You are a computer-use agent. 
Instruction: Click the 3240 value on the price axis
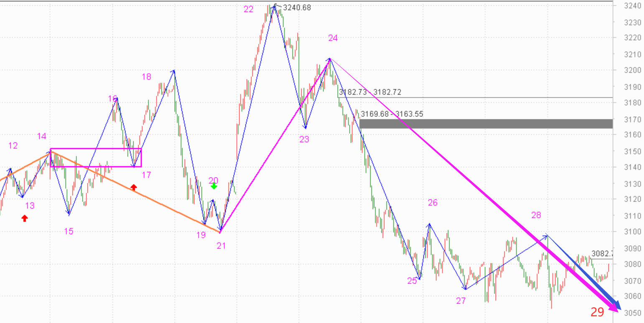(630, 6)
